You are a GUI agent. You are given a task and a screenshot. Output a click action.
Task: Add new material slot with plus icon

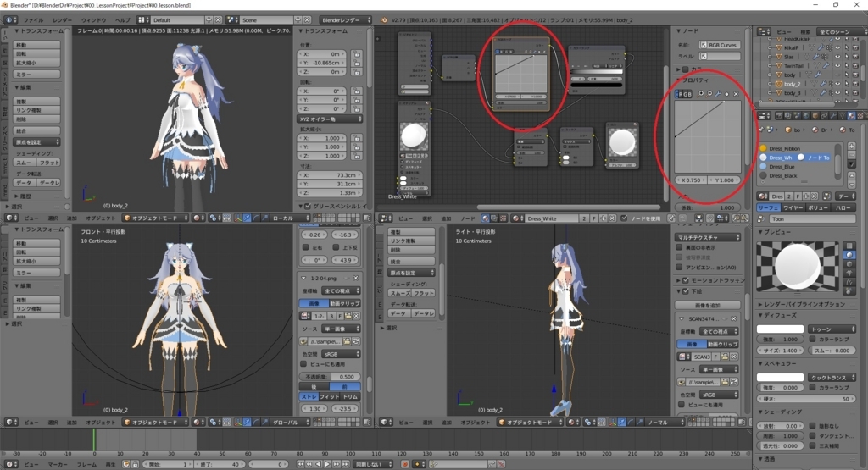(851, 147)
